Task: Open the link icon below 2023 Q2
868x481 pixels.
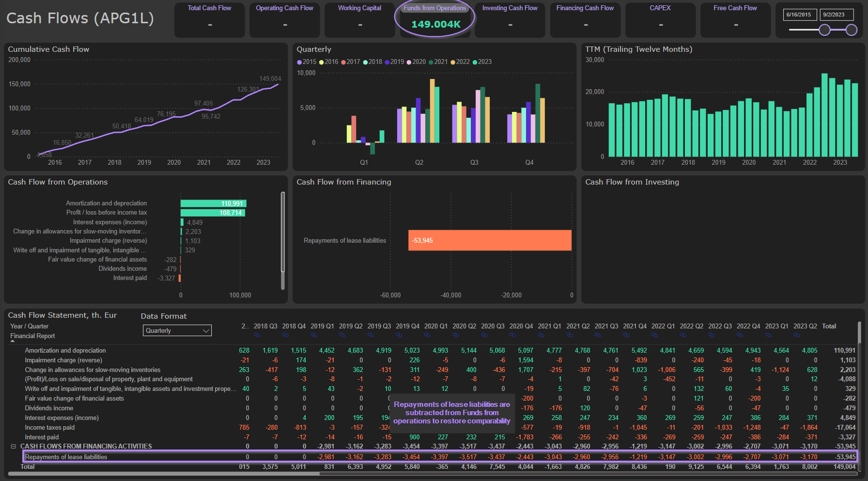Action: (x=796, y=335)
